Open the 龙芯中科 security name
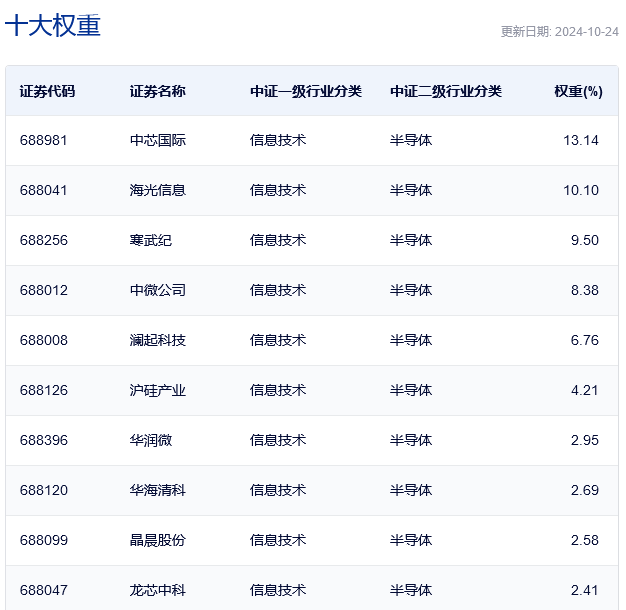 pos(157,590)
